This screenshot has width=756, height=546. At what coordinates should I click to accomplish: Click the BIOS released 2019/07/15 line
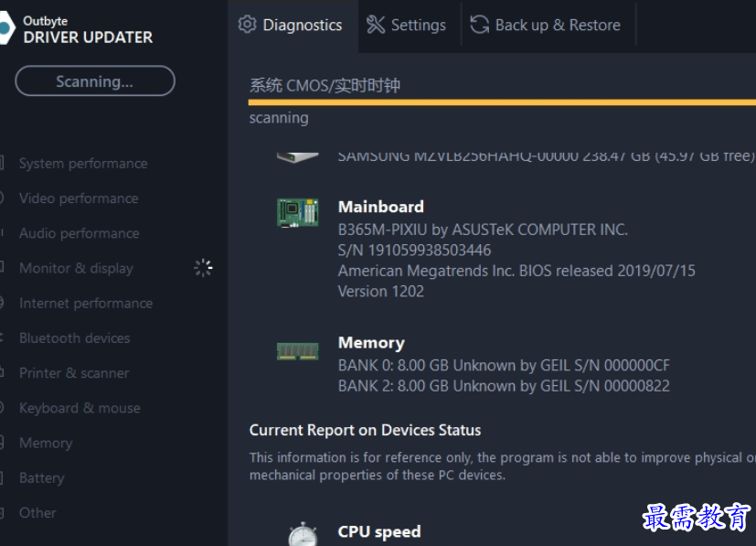click(516, 271)
